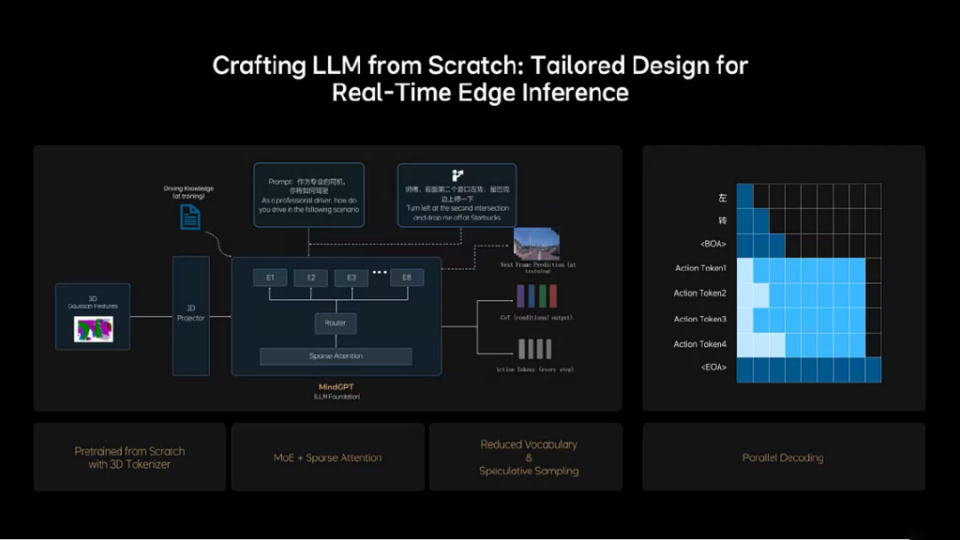Click the 'Action Token1' row label
The width and height of the screenshot is (960, 540).
click(700, 268)
